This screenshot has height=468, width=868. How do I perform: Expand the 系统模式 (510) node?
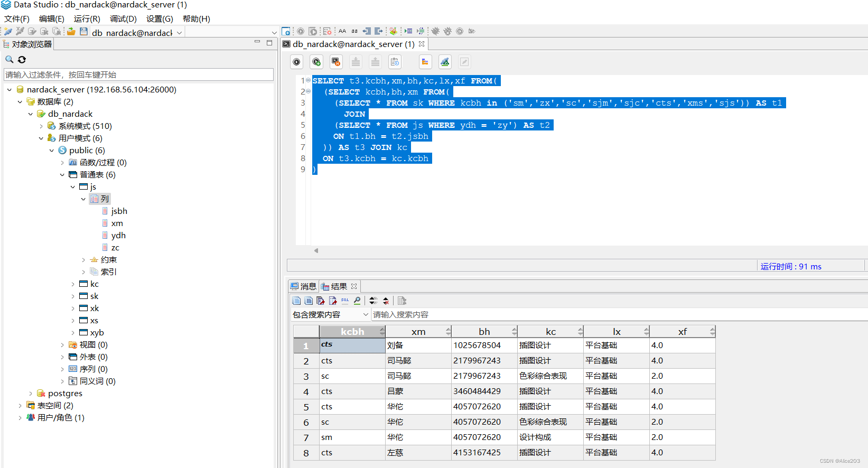pyautogui.click(x=41, y=126)
